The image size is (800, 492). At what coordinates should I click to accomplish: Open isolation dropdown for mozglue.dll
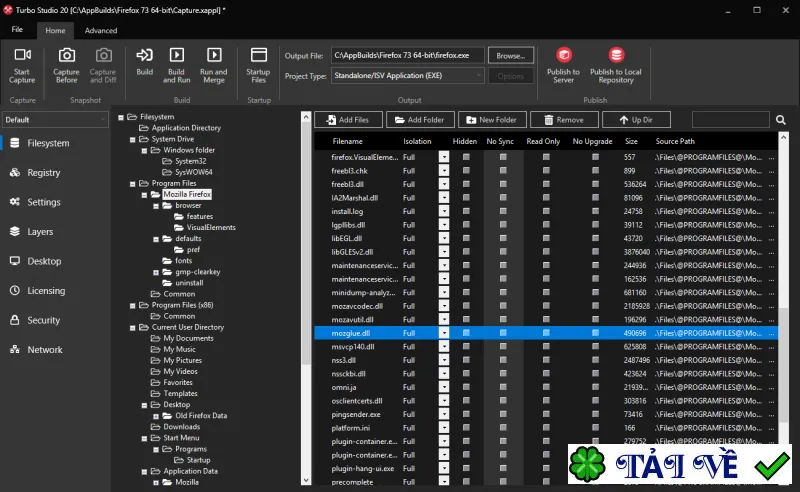point(444,333)
